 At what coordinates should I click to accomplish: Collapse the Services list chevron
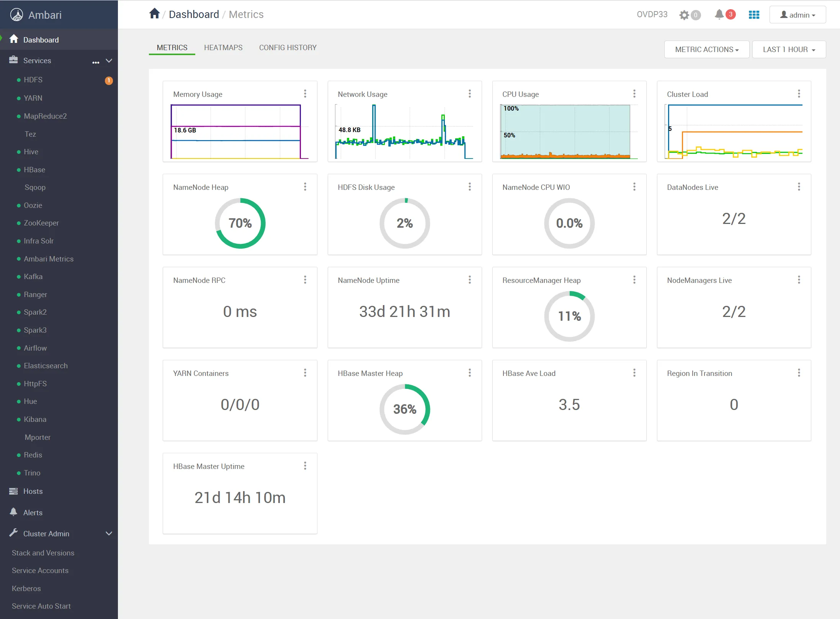109,61
